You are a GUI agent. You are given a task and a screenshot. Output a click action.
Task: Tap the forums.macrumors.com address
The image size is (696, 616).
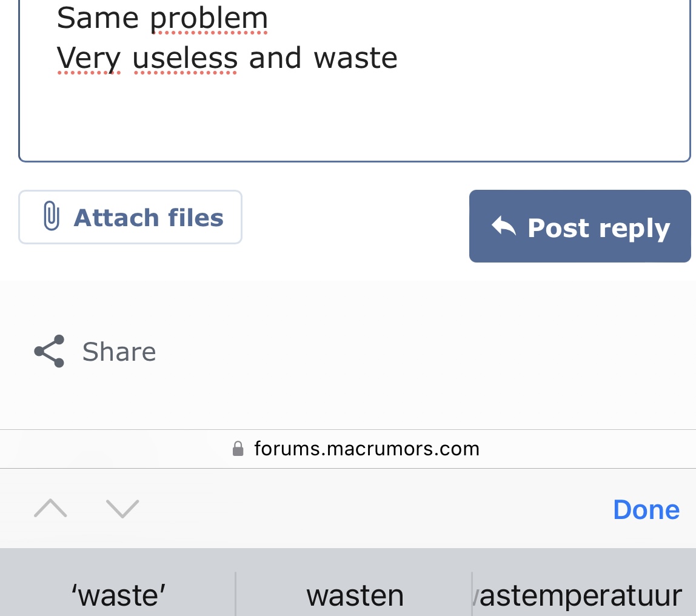click(366, 449)
